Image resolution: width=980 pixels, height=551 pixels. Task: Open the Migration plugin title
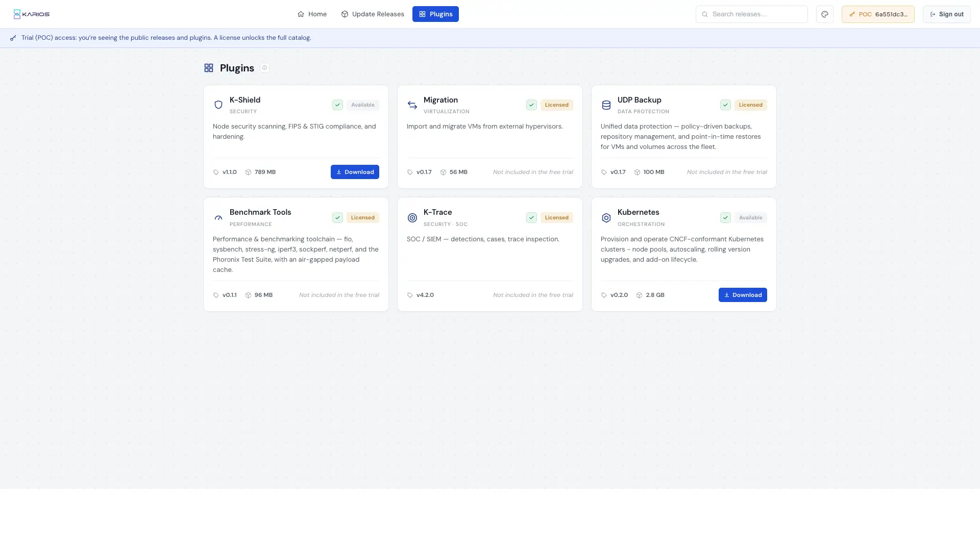click(440, 100)
